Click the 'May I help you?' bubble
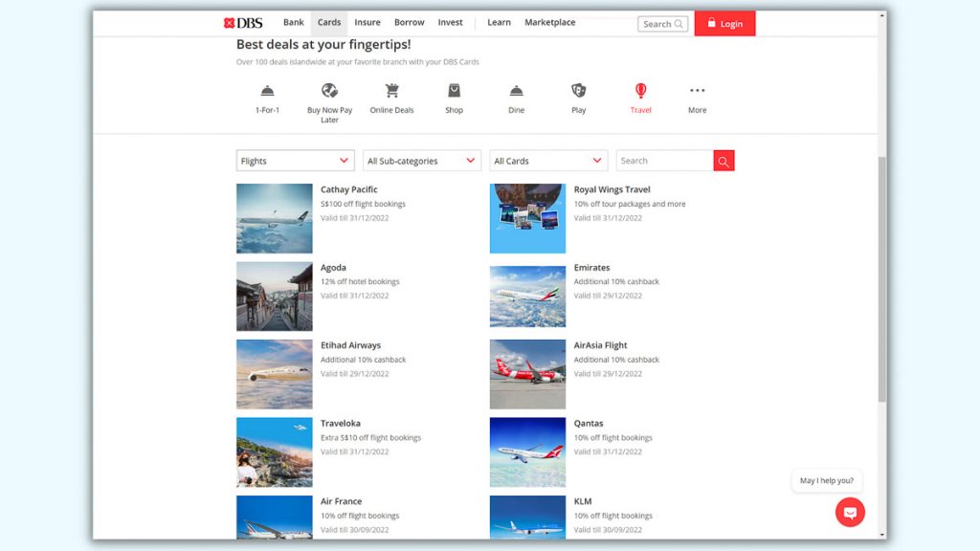The image size is (980, 551). pos(827,480)
